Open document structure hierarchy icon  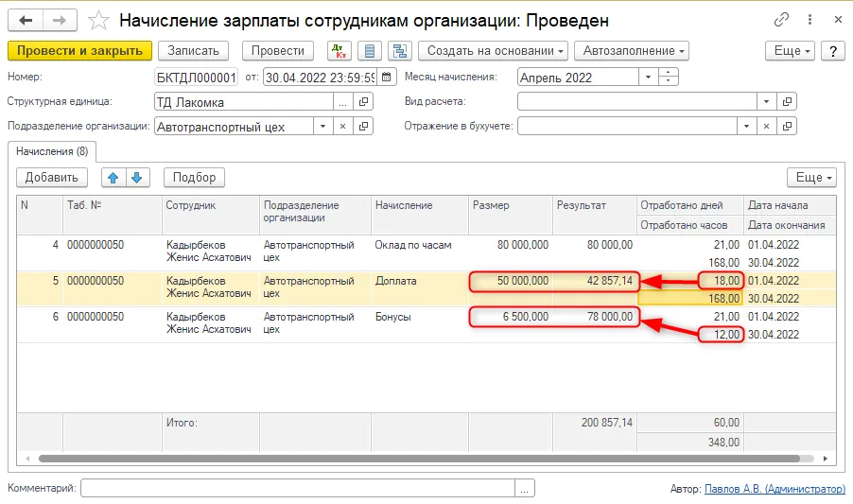400,50
